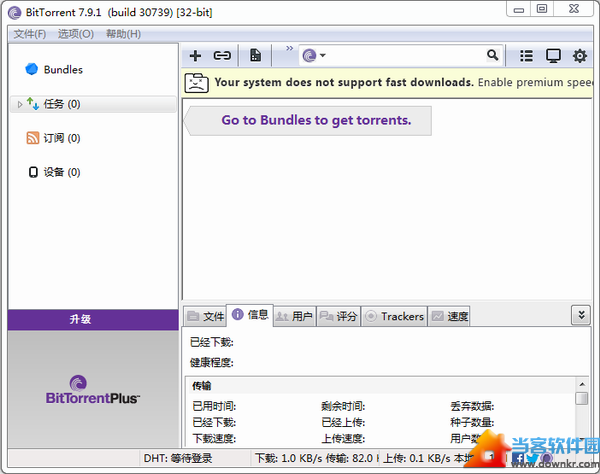Minimize the BitTorrent window
This screenshot has height=474, width=600.
518,9
